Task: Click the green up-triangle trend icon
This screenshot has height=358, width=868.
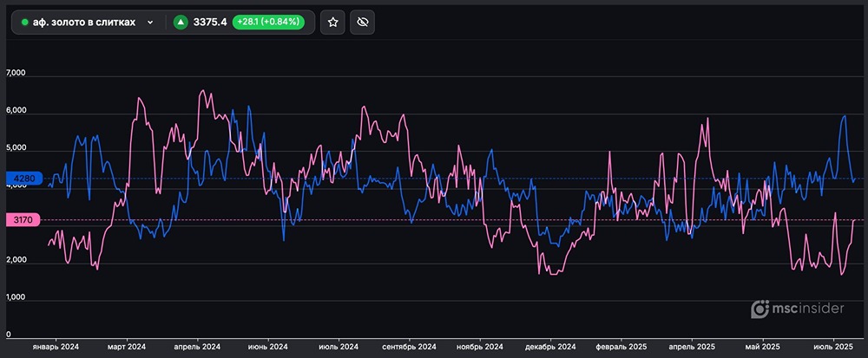Action: coord(181,23)
